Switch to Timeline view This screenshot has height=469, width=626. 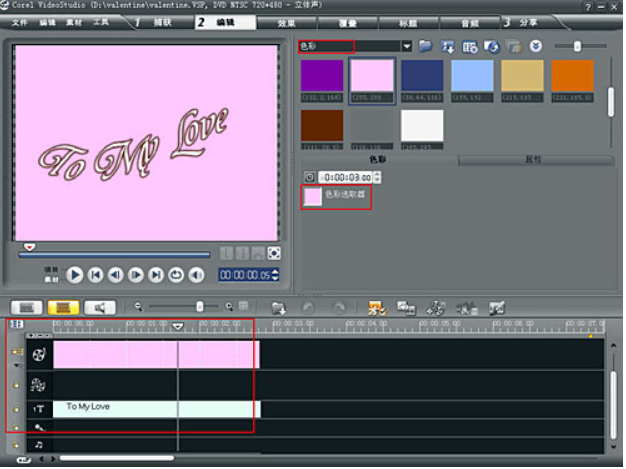click(65, 307)
